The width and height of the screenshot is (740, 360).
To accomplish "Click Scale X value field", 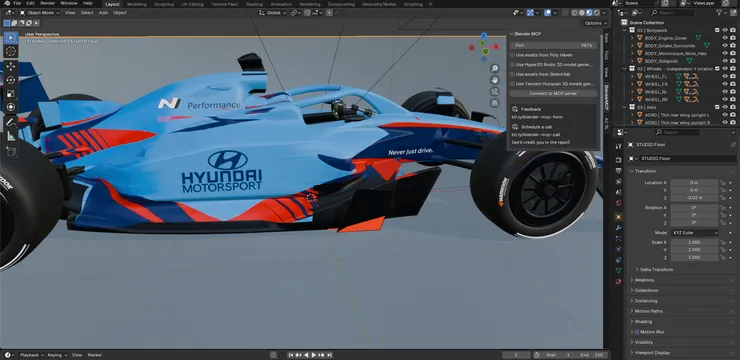I will [x=694, y=242].
